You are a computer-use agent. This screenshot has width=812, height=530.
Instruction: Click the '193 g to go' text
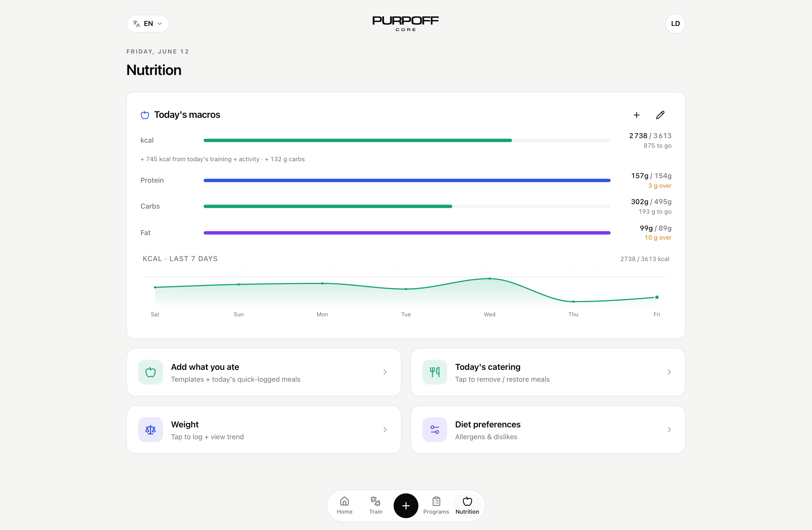[655, 211]
